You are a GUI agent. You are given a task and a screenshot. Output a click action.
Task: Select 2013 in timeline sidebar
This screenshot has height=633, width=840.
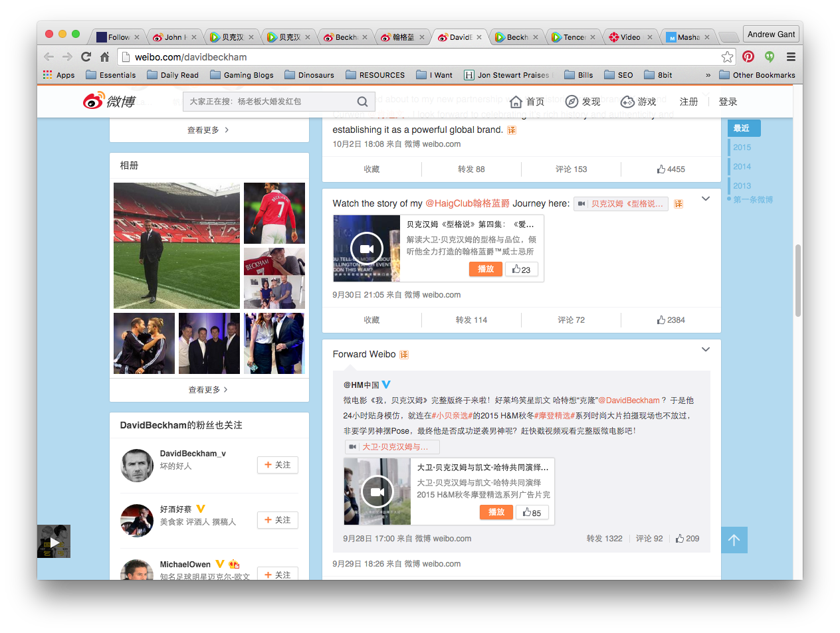(742, 186)
